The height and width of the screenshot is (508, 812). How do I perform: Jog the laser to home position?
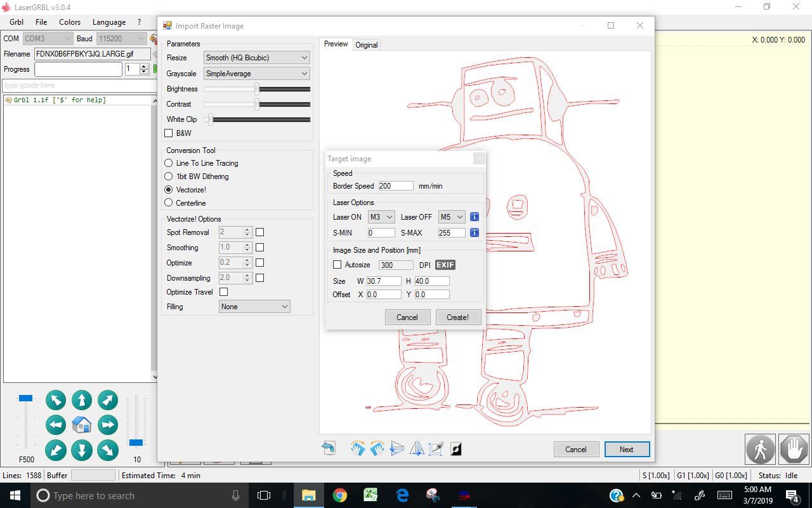pyautogui.click(x=81, y=425)
